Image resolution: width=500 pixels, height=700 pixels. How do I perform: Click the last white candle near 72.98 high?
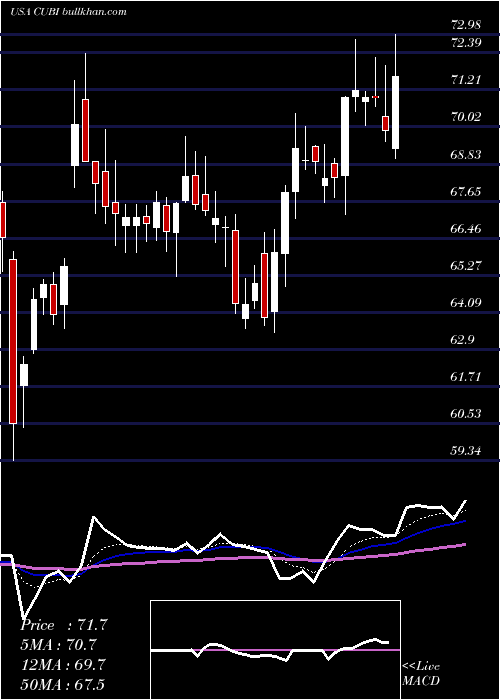click(x=395, y=112)
